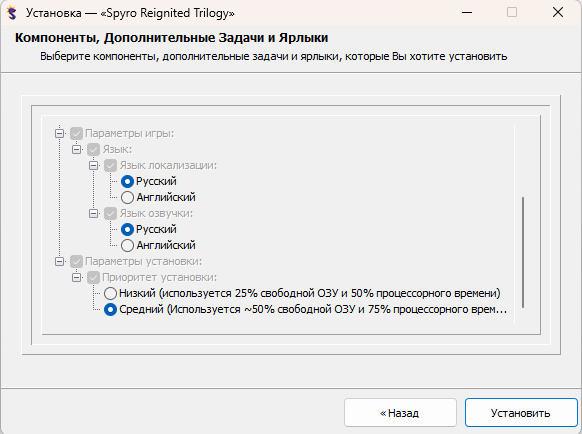Toggle the Приоритет установки checkbox
Screen dimensions: 582x434
pos(93,277)
